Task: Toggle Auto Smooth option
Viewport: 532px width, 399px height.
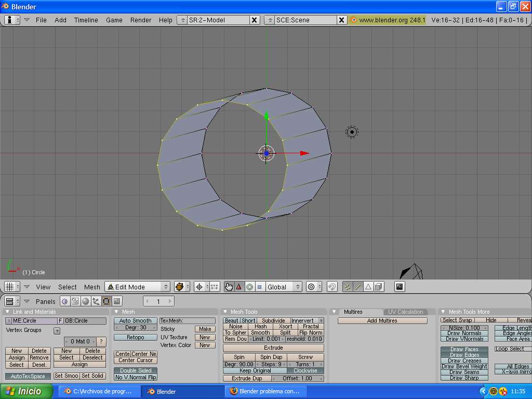Action: (x=136, y=321)
